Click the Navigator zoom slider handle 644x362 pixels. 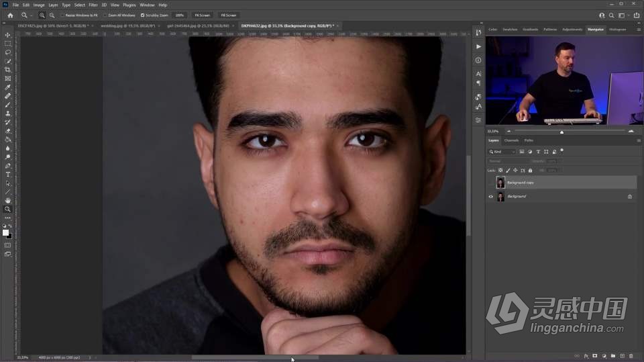pyautogui.click(x=561, y=132)
